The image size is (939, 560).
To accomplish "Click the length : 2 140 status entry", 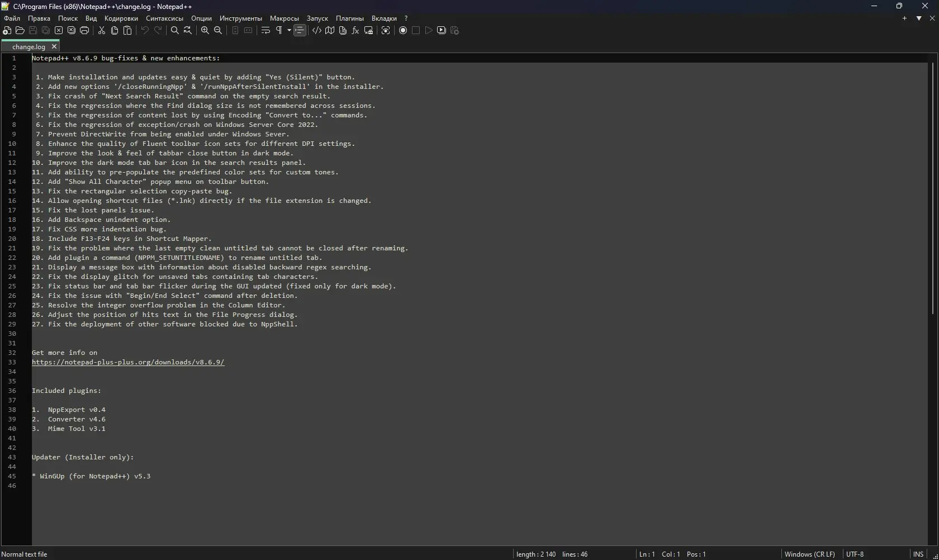I will (536, 554).
